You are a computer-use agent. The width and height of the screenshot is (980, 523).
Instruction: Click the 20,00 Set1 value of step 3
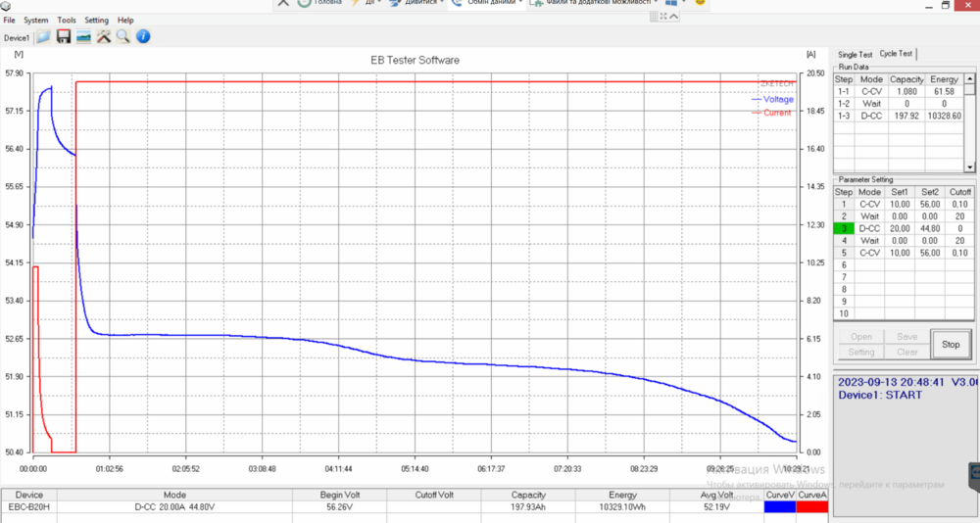tap(900, 229)
